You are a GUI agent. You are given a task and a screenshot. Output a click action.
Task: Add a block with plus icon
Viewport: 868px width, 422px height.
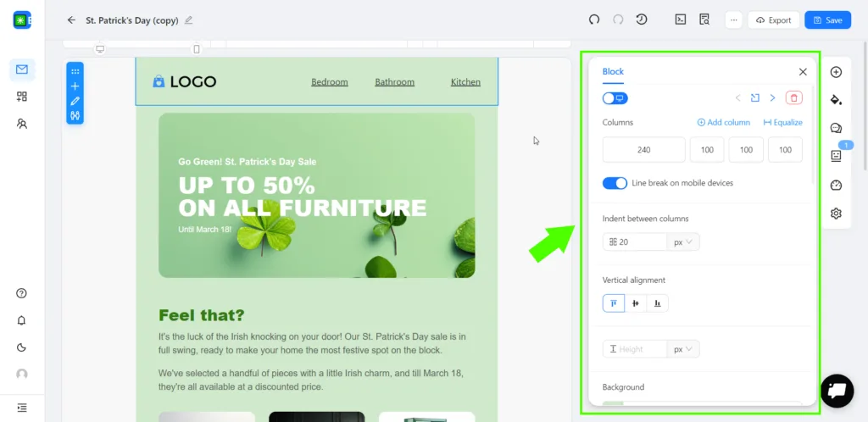tap(75, 86)
